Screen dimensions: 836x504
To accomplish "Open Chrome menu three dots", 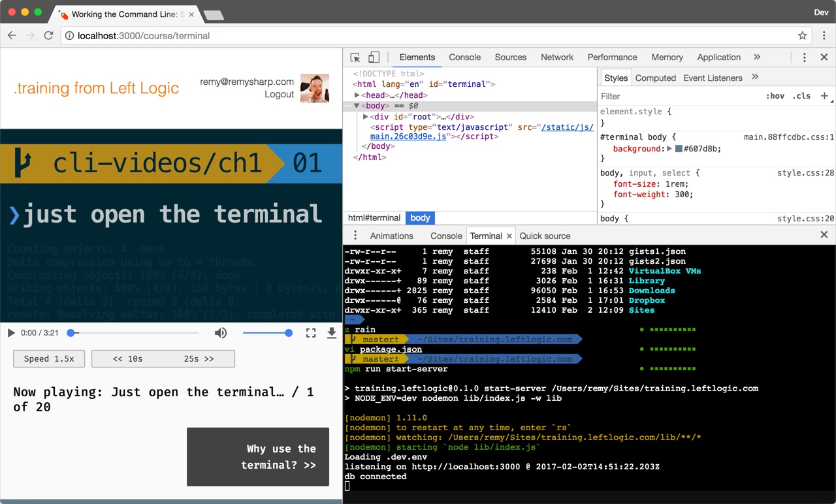I will (x=824, y=35).
